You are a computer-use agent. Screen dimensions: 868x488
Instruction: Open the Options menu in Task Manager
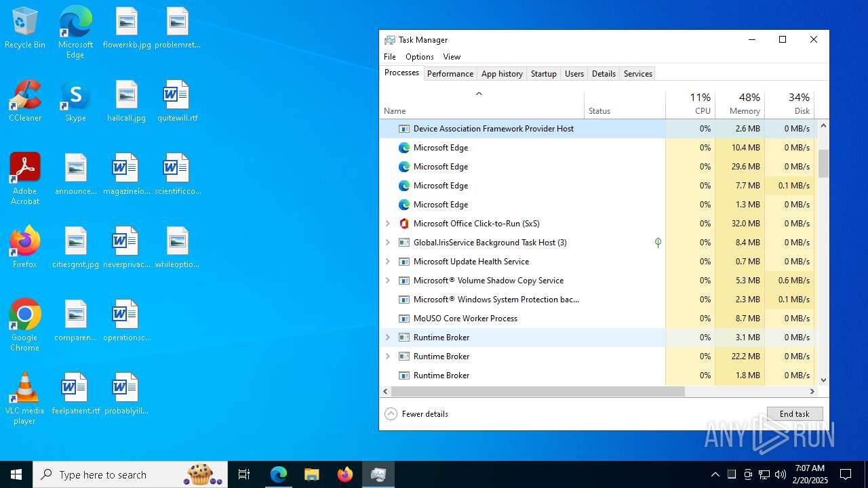pos(420,57)
